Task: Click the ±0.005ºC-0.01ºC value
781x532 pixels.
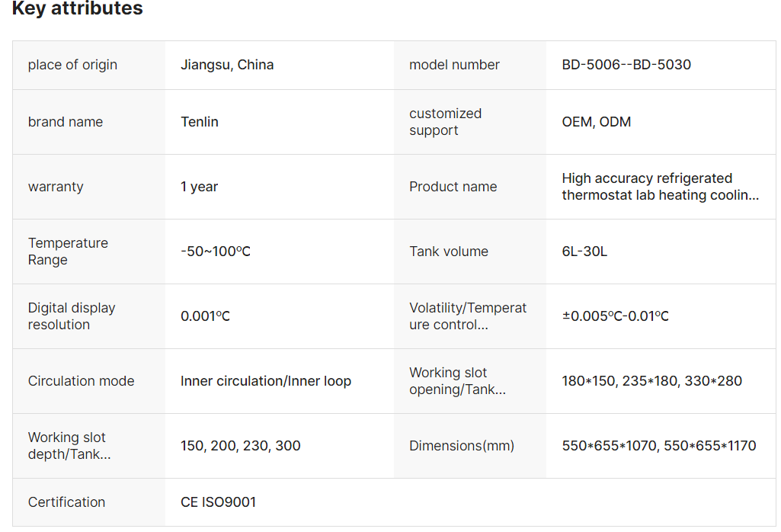Action: tap(616, 316)
